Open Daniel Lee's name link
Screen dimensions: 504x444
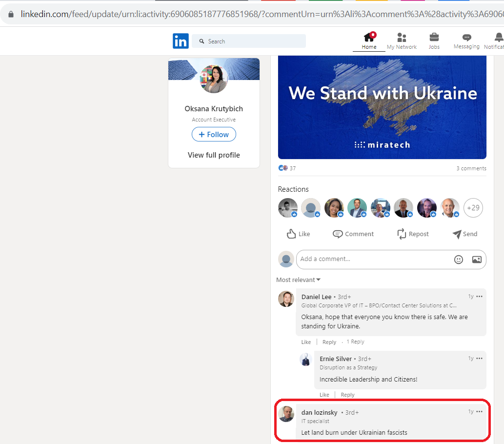pyautogui.click(x=316, y=297)
